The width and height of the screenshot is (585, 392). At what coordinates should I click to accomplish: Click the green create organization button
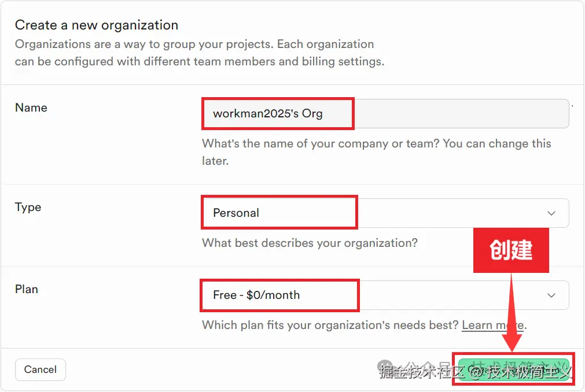pos(514,369)
